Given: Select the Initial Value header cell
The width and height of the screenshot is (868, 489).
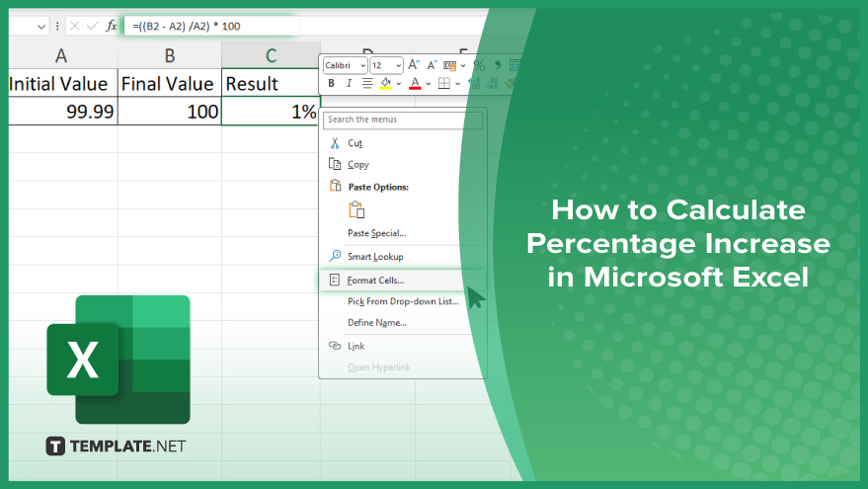Looking at the screenshot, I should (62, 84).
